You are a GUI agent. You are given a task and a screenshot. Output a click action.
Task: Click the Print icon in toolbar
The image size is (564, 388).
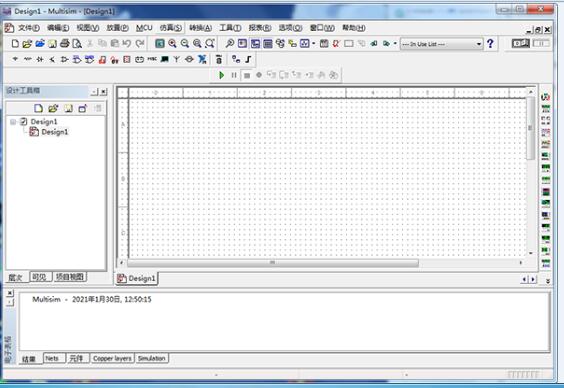pyautogui.click(x=65, y=44)
